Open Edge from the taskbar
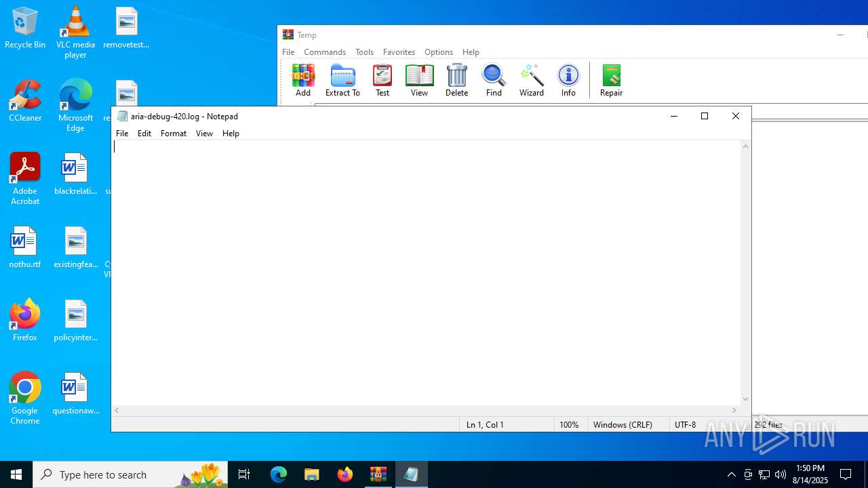Screen dimensions: 868x488 point(279,474)
